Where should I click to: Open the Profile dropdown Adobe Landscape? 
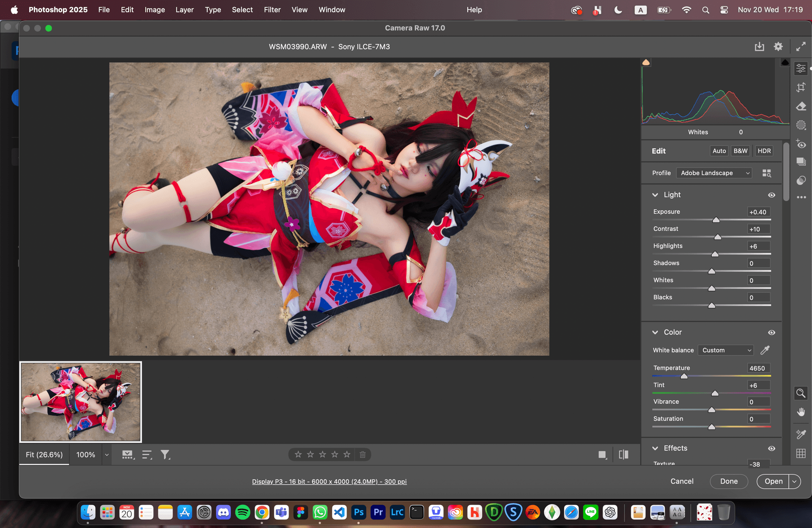coord(714,173)
